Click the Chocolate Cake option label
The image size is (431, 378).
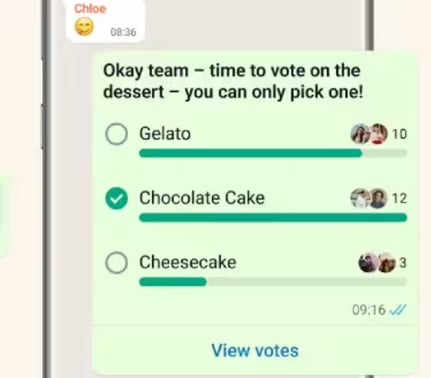click(202, 198)
